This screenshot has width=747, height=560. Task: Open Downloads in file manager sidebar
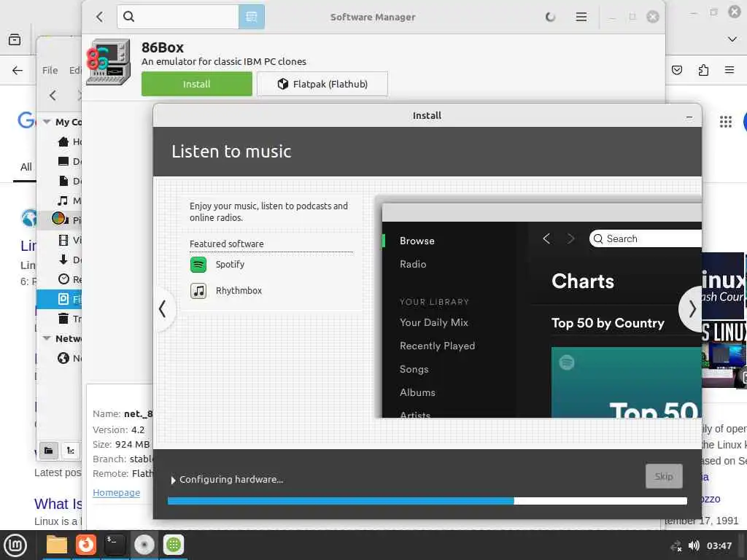[69, 260]
